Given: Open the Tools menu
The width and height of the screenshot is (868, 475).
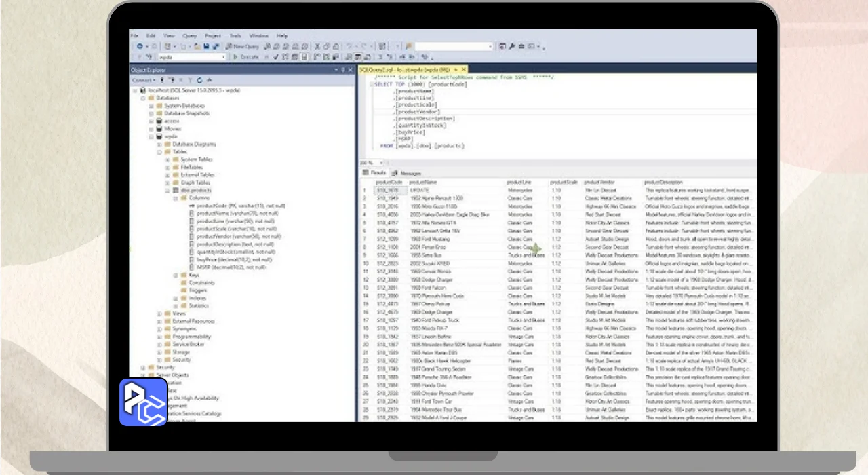Looking at the screenshot, I should point(235,35).
